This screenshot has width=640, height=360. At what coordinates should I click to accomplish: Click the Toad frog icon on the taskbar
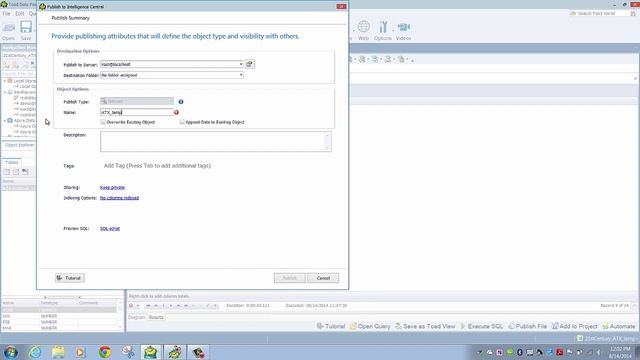click(x=151, y=352)
